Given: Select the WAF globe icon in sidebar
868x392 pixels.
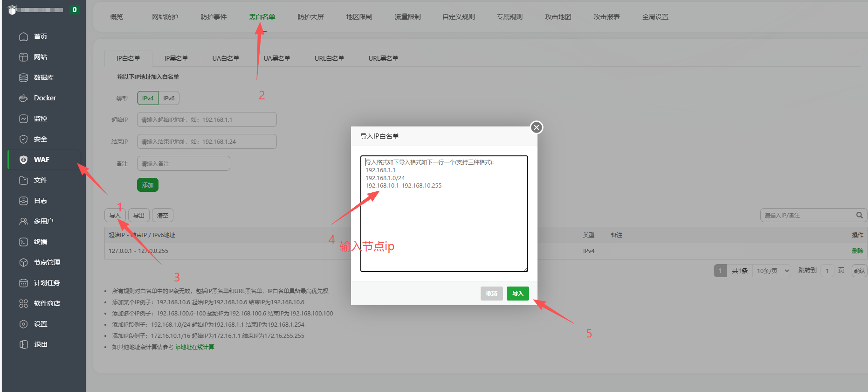Looking at the screenshot, I should [23, 160].
